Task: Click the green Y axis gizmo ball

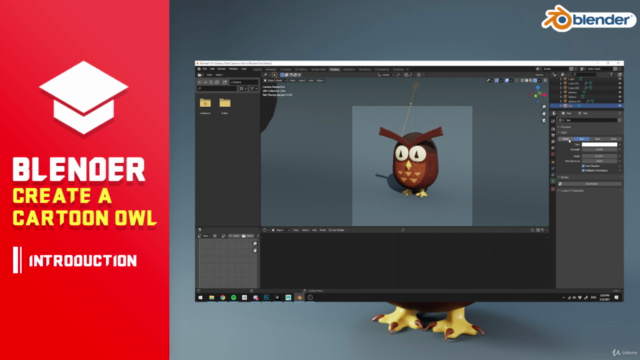Action: [536, 96]
